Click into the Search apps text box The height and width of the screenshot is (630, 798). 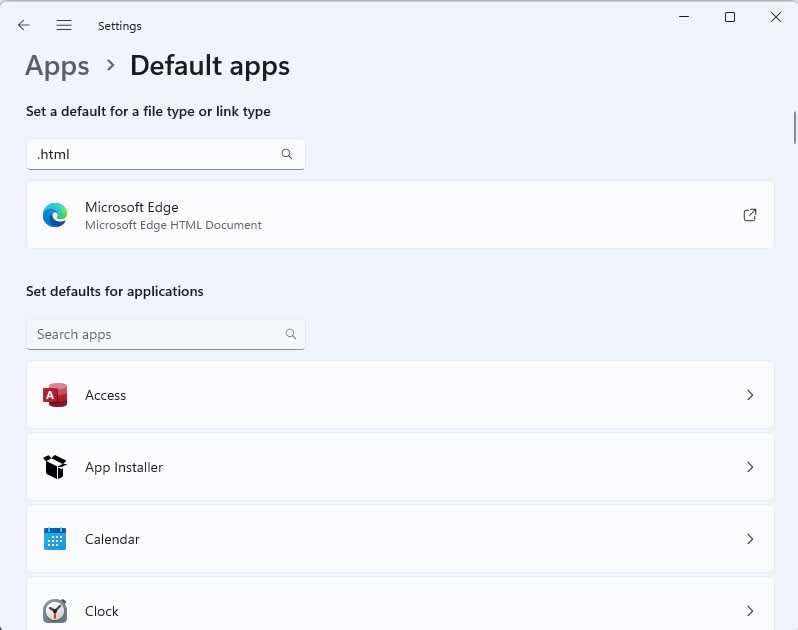tap(150, 334)
